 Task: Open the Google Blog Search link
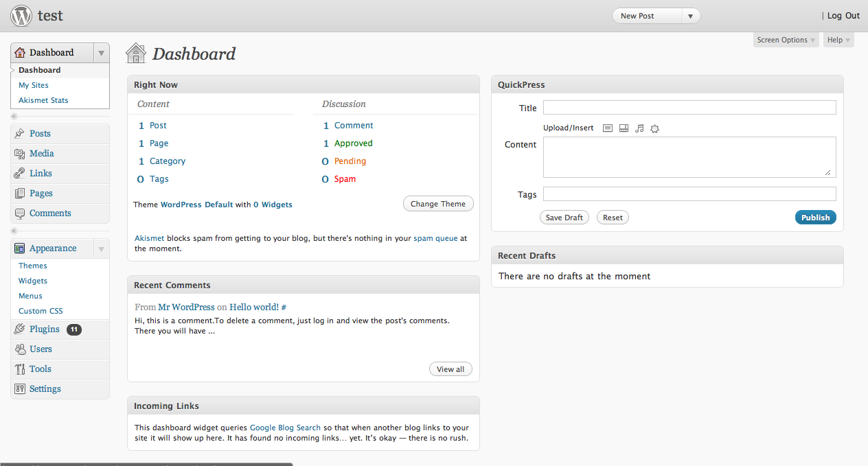(x=285, y=428)
